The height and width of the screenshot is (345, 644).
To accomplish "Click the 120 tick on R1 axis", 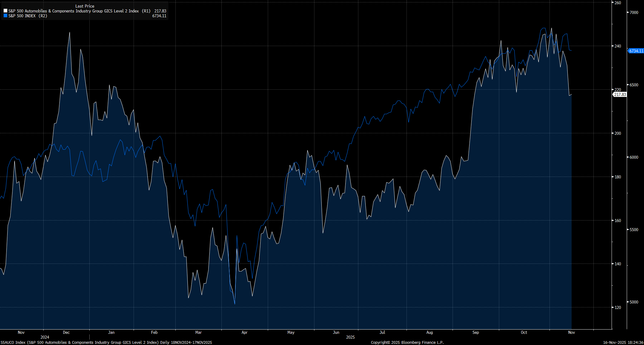I will coord(618,307).
